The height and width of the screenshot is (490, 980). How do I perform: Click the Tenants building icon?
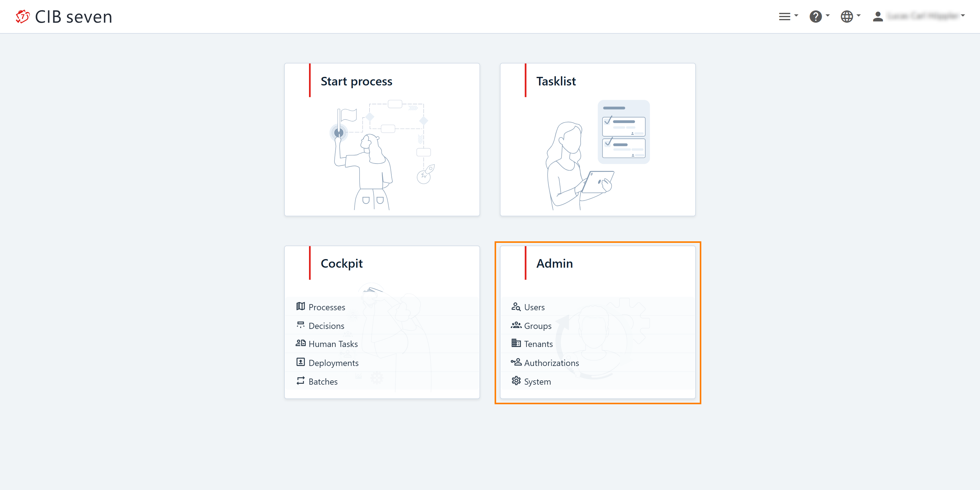516,343
